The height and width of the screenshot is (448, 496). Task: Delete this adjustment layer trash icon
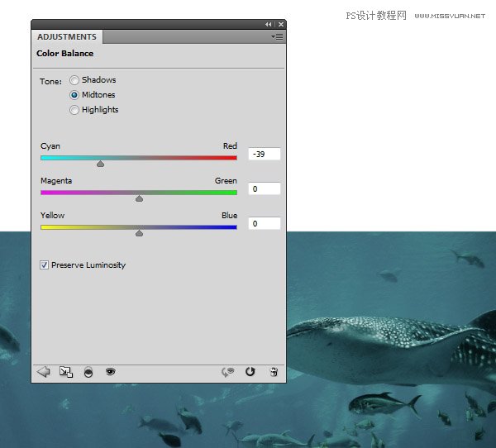click(273, 373)
